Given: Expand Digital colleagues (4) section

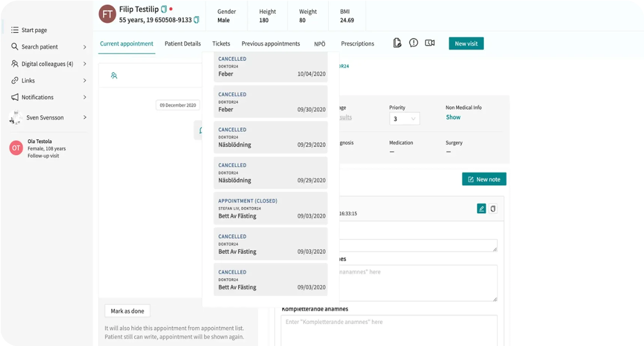Looking at the screenshot, I should click(49, 64).
